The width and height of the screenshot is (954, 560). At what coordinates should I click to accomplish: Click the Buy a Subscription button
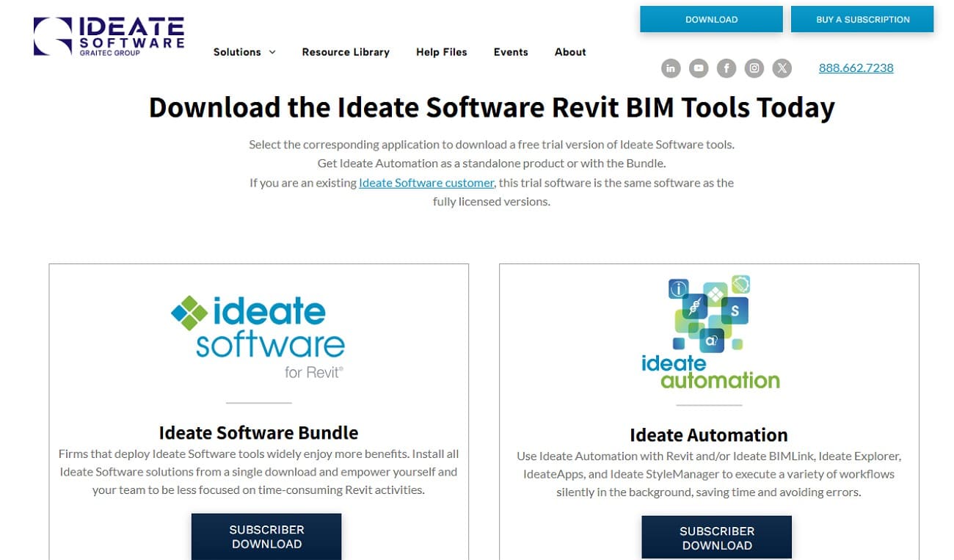[x=862, y=20]
